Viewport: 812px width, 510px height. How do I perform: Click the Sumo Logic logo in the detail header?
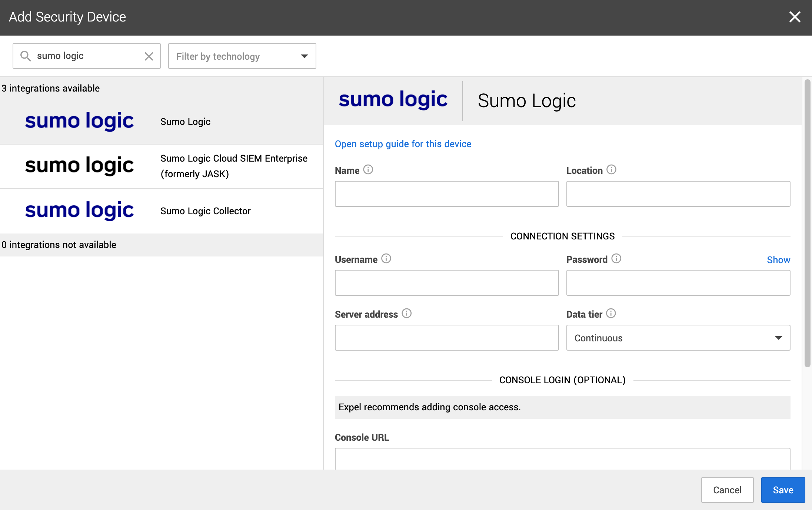pyautogui.click(x=393, y=99)
